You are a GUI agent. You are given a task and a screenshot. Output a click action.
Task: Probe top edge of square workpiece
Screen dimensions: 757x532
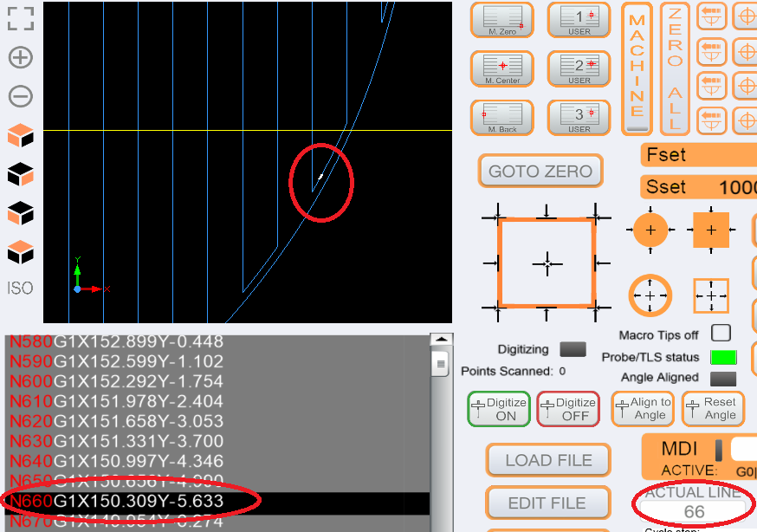547,214
